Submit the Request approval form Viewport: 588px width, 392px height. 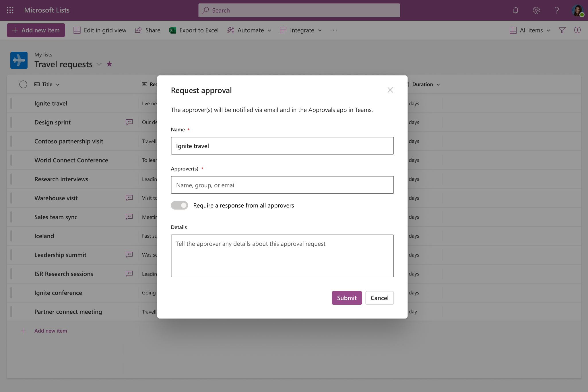pos(346,298)
